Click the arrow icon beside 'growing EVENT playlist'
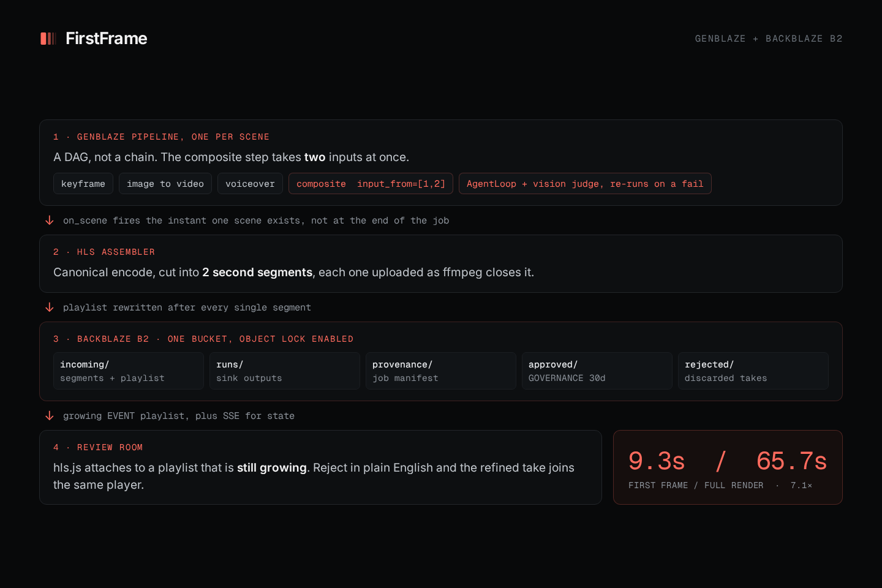 coord(50,416)
